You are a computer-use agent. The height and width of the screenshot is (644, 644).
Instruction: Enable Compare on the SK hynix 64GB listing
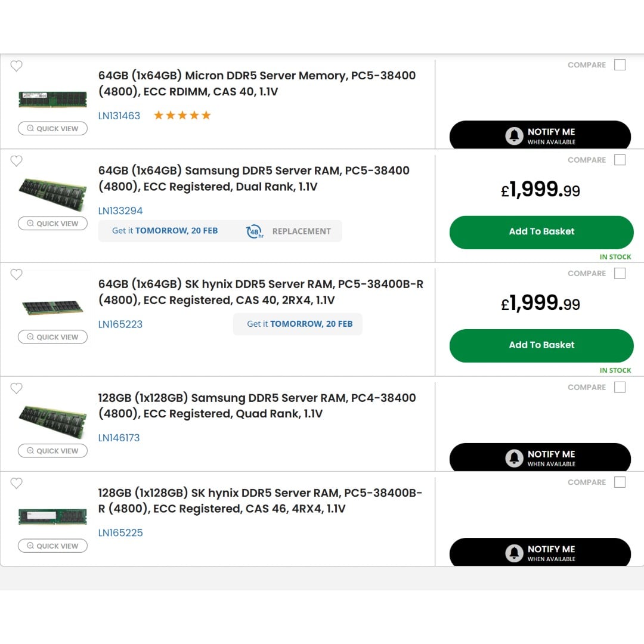click(x=620, y=273)
